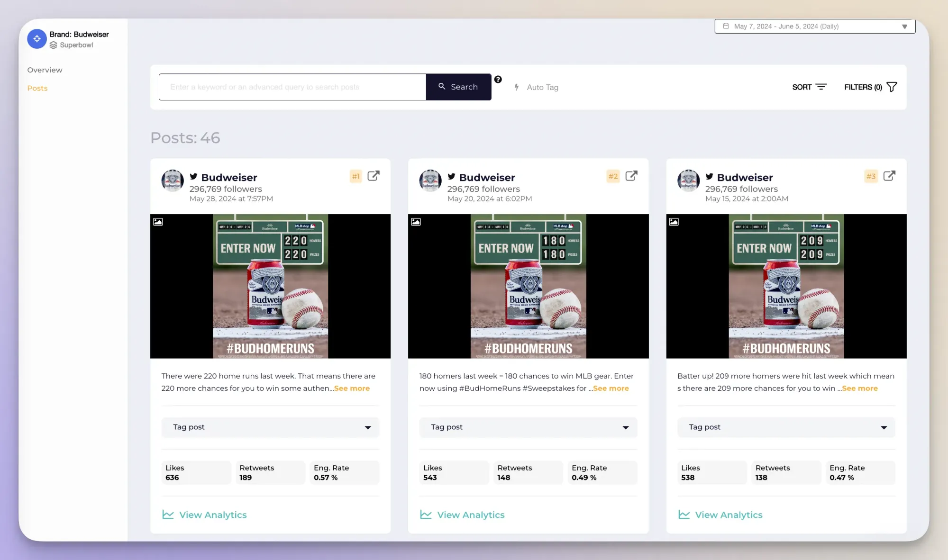
Task: Click the sort lines icon
Action: [x=821, y=87]
